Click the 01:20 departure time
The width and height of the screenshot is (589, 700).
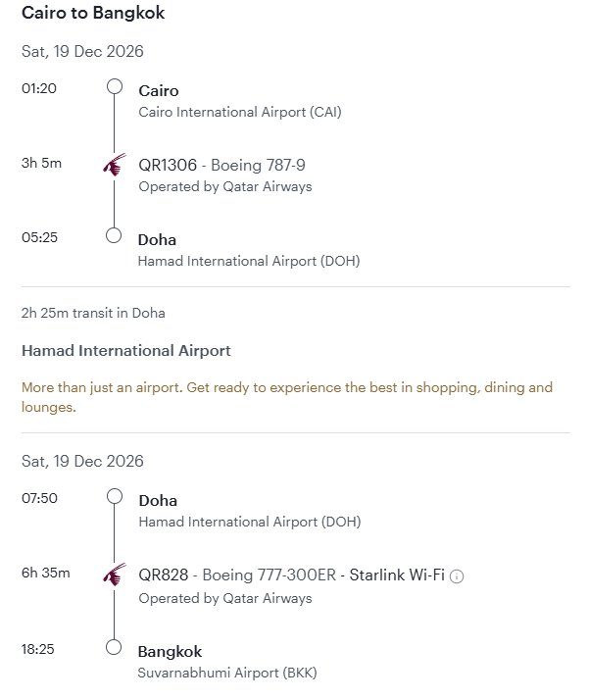click(39, 88)
